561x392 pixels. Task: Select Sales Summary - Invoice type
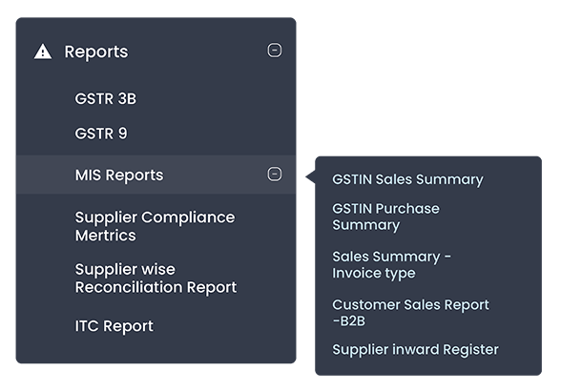click(392, 265)
